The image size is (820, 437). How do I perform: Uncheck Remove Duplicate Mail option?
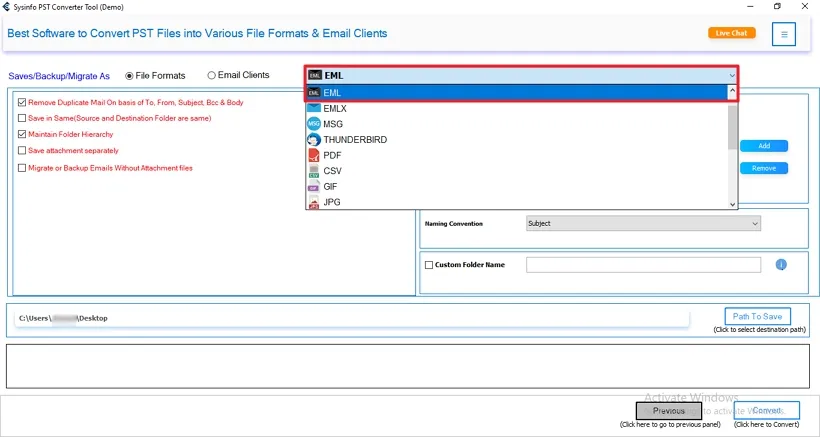[22, 102]
